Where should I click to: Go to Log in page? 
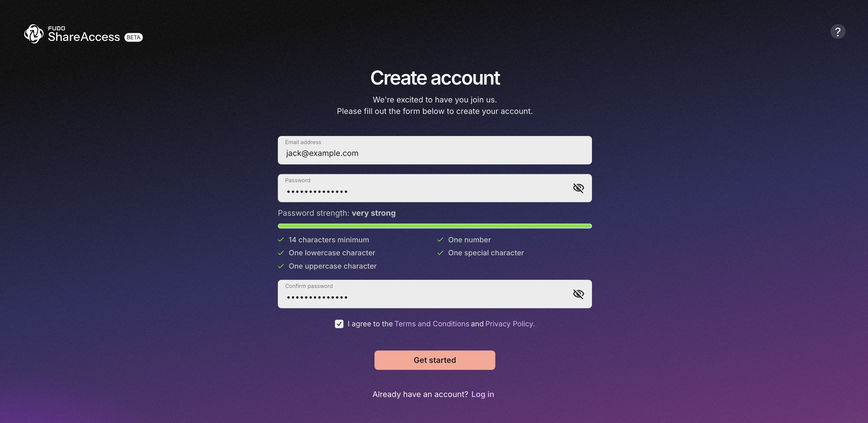click(x=483, y=394)
